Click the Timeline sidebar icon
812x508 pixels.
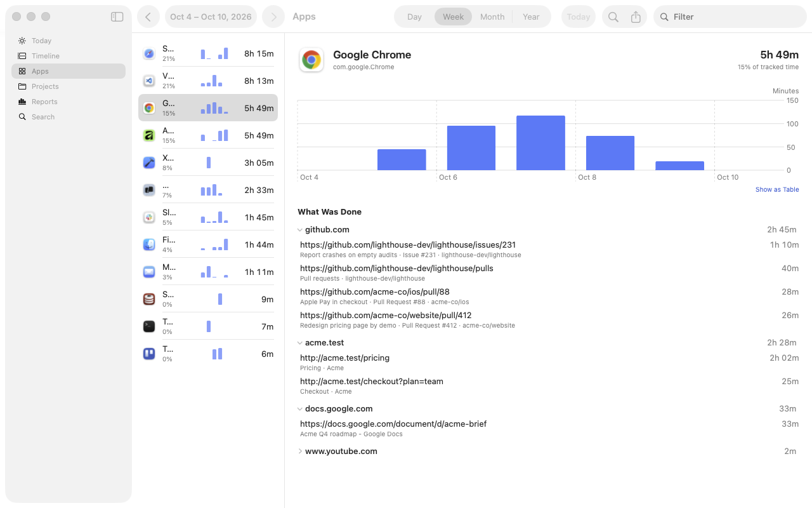coord(22,56)
